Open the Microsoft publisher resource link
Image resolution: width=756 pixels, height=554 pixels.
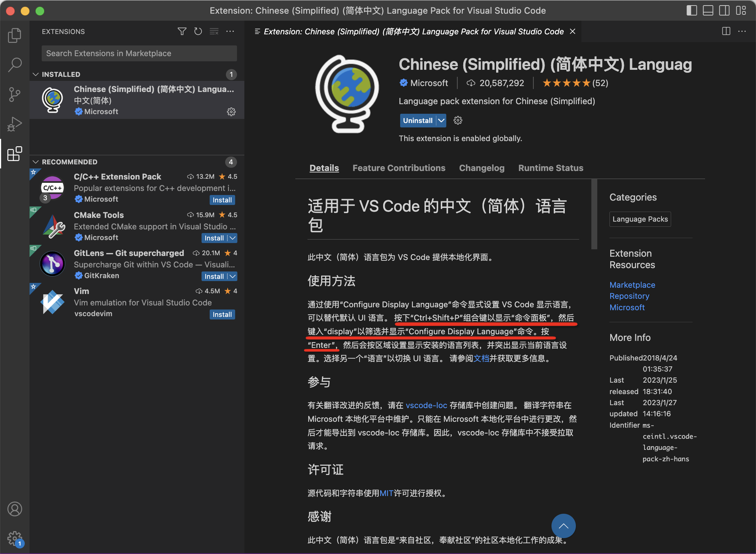coord(627,307)
